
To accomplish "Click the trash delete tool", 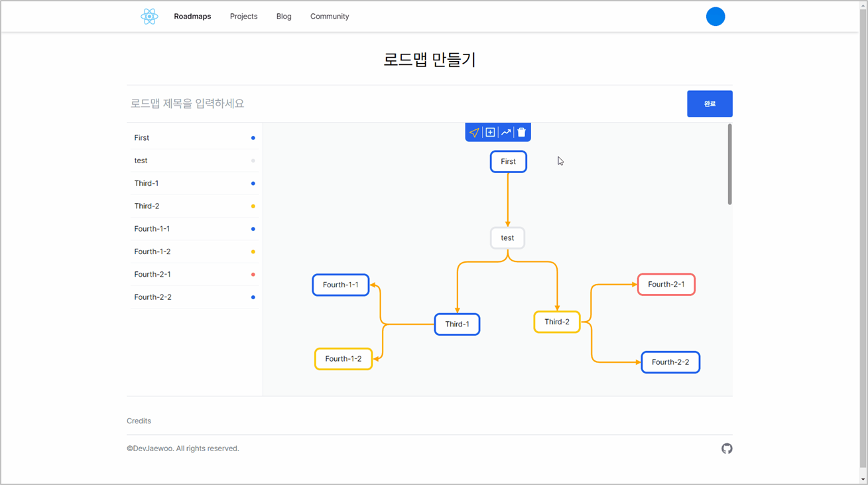I will (521, 132).
